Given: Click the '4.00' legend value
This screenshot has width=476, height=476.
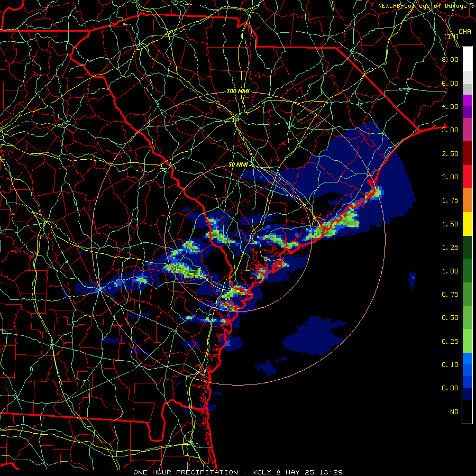Looking at the screenshot, I should pos(450,106).
